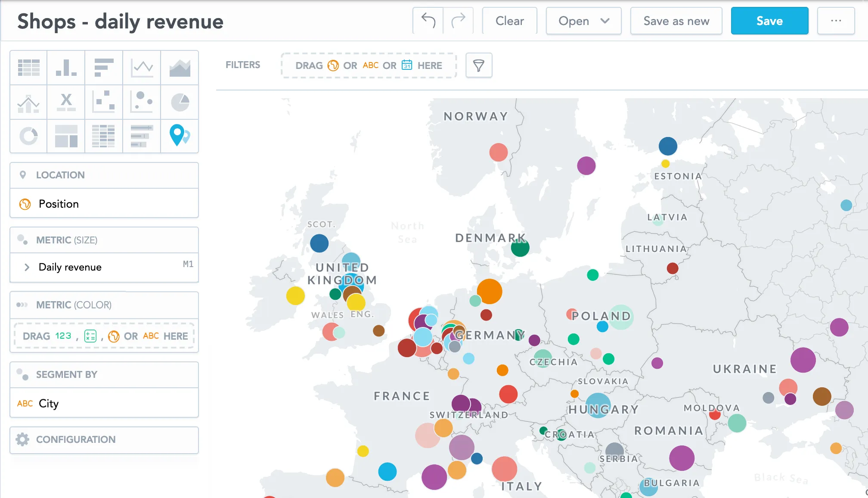The image size is (868, 498).
Task: Click Save to store the chart
Action: tap(769, 21)
